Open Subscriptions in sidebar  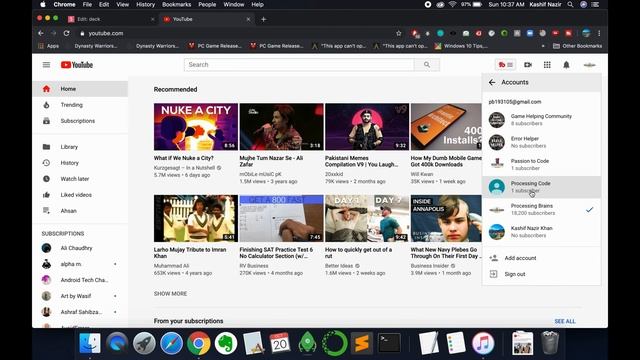pos(80,121)
